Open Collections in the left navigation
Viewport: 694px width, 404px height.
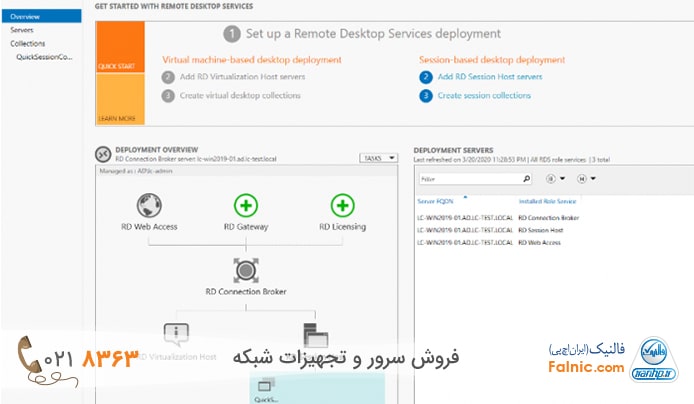[28, 44]
